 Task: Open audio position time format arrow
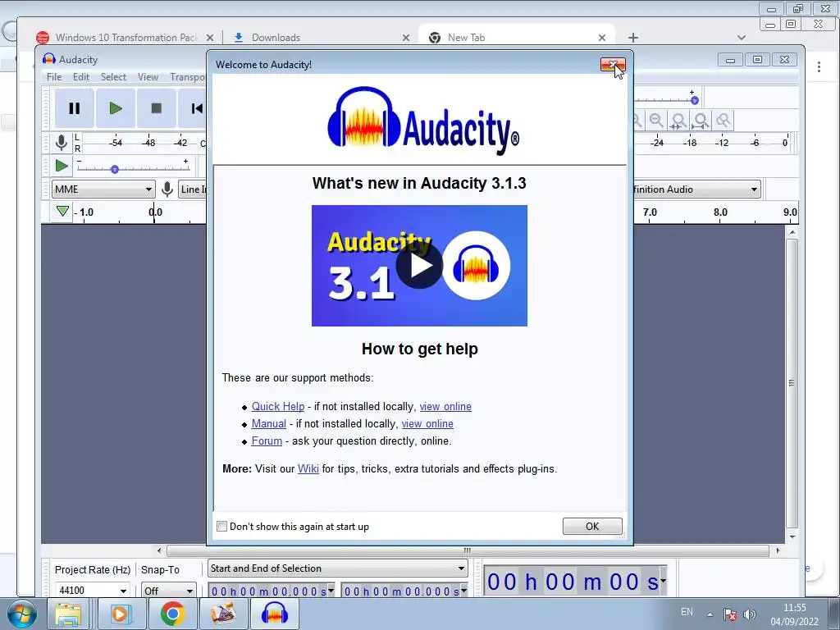[x=663, y=581]
